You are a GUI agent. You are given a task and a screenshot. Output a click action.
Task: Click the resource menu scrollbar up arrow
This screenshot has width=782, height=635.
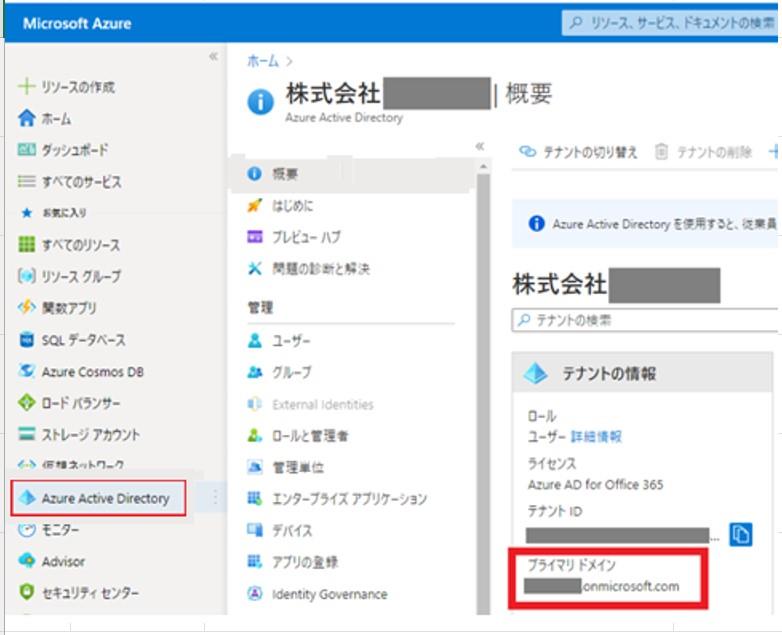tap(483, 167)
